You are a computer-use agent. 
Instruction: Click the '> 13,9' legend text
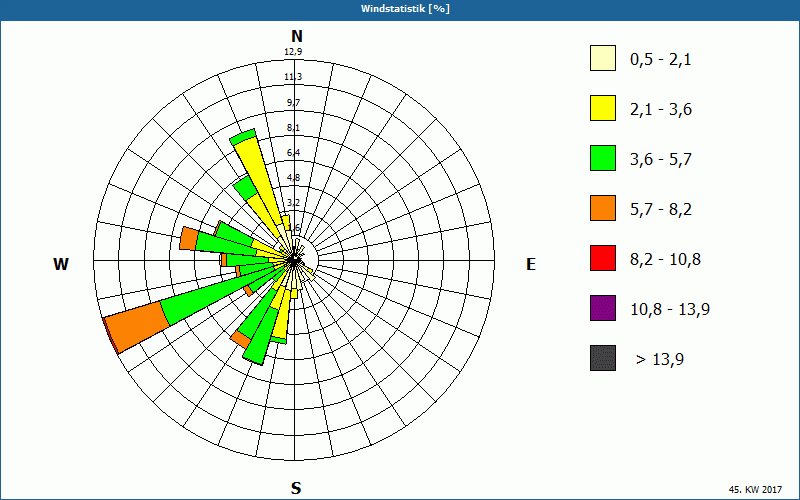[660, 360]
